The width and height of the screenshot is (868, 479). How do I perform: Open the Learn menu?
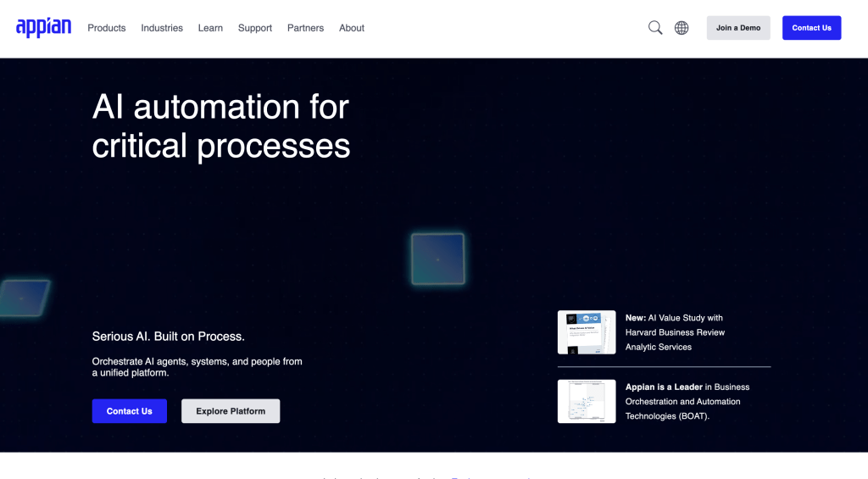pos(210,28)
